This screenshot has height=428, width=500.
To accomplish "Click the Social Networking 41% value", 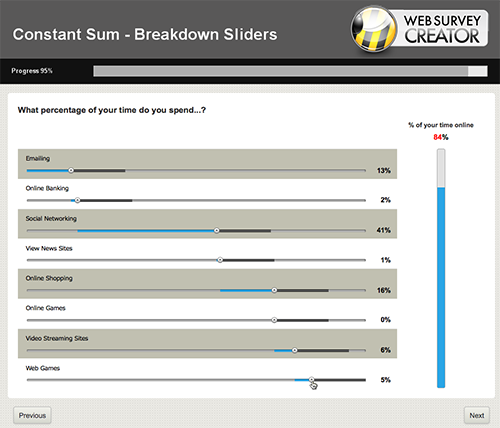I will (384, 230).
